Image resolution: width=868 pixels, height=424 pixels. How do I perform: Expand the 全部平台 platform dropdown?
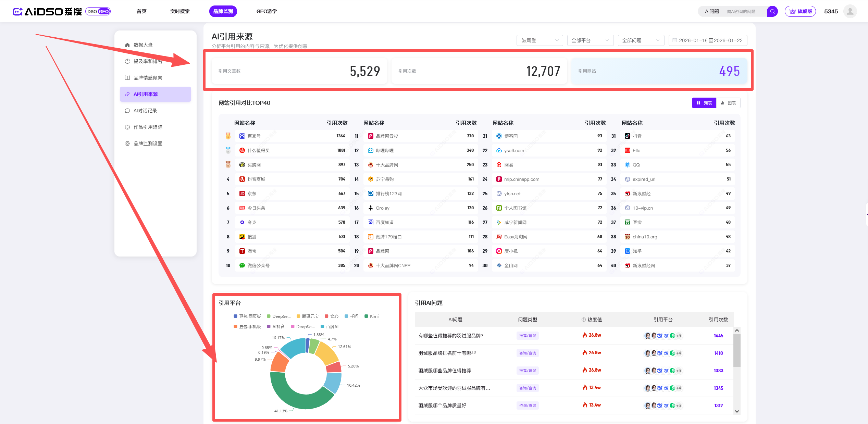click(590, 40)
